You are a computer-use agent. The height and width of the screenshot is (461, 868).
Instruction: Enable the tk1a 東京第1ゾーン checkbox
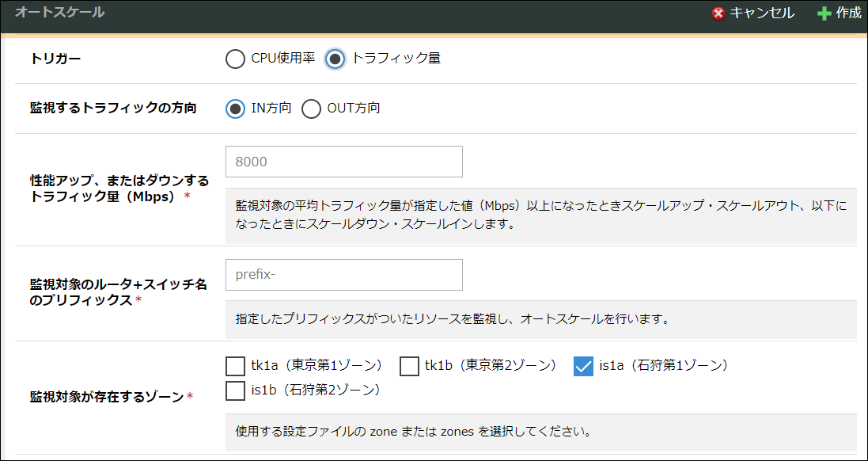coord(235,366)
